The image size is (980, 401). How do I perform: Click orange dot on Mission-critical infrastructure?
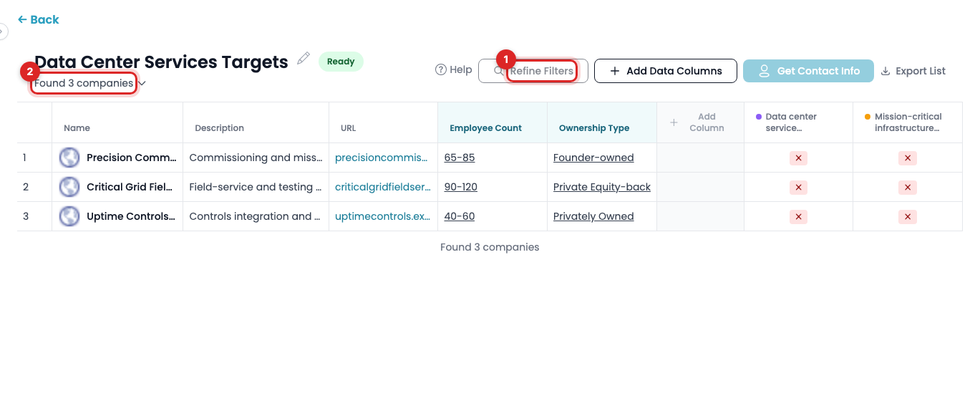pos(868,117)
